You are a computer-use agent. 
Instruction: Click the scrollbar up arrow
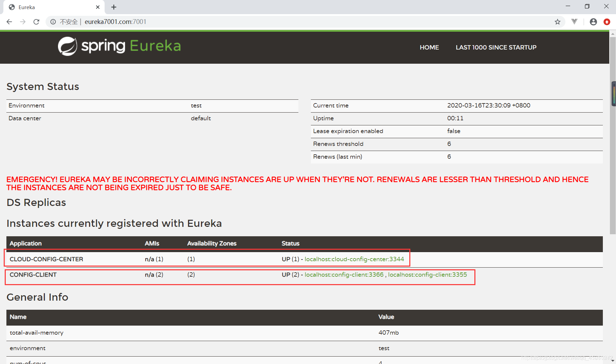click(613, 34)
